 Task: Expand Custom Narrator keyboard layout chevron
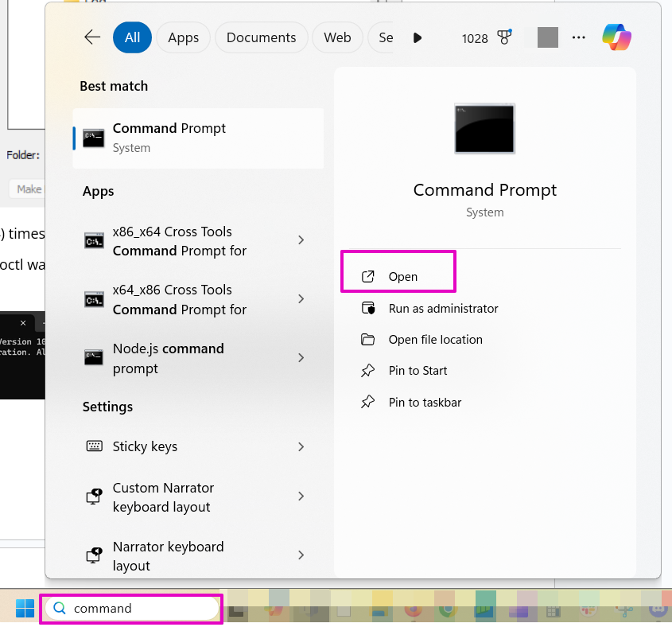[301, 496]
